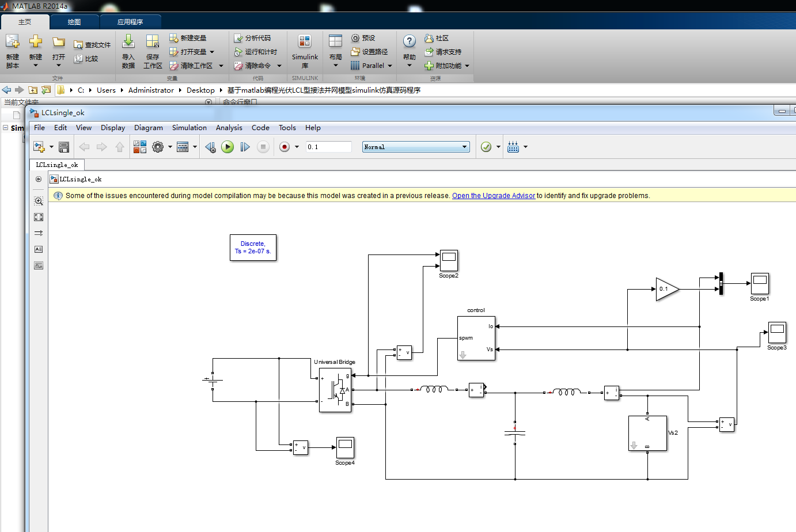Expand the New Model dropdown arrow
Image resolution: width=796 pixels, height=532 pixels.
tap(51, 147)
